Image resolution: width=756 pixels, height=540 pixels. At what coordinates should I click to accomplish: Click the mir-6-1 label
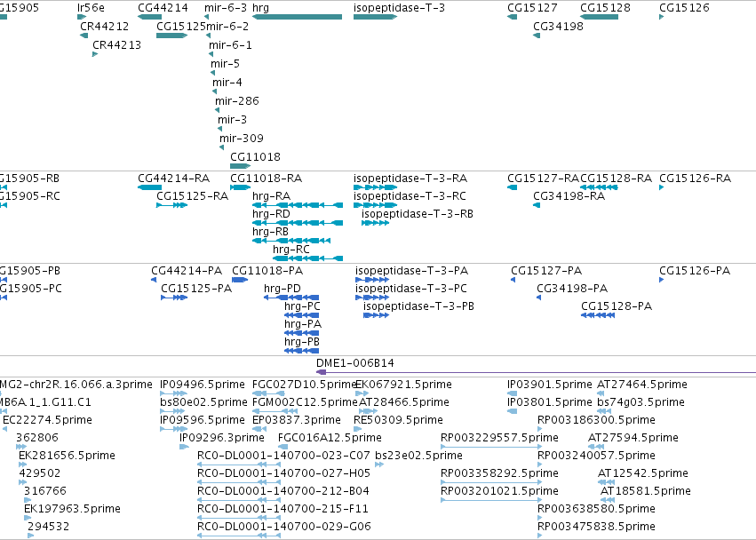click(x=230, y=44)
